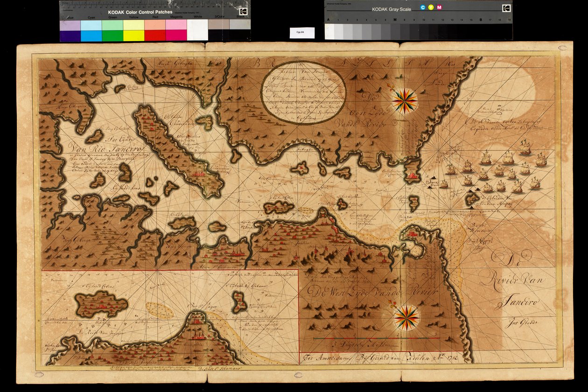Image resolution: width=588 pixels, height=392 pixels.
Task: Pick the saturated yellow color patch
Action: pos(133,36)
